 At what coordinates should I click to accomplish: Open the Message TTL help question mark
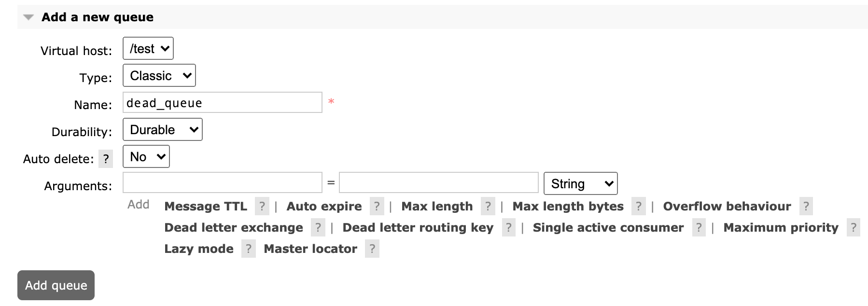tap(262, 206)
